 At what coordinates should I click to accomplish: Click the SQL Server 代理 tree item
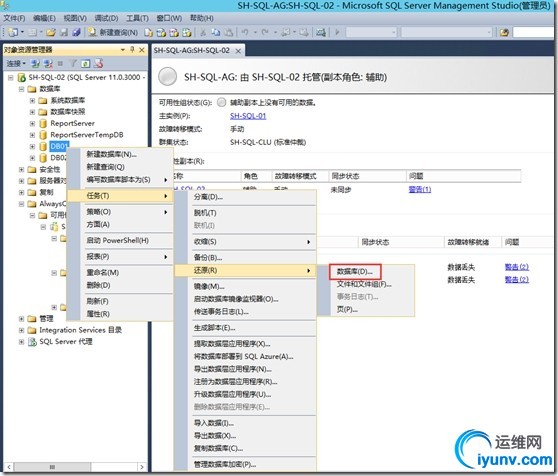click(66, 342)
